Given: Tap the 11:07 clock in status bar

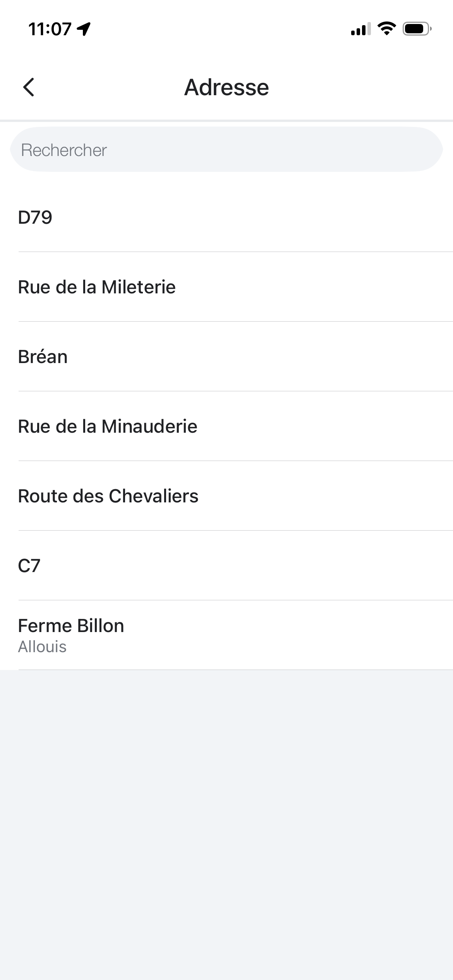Looking at the screenshot, I should [x=50, y=29].
